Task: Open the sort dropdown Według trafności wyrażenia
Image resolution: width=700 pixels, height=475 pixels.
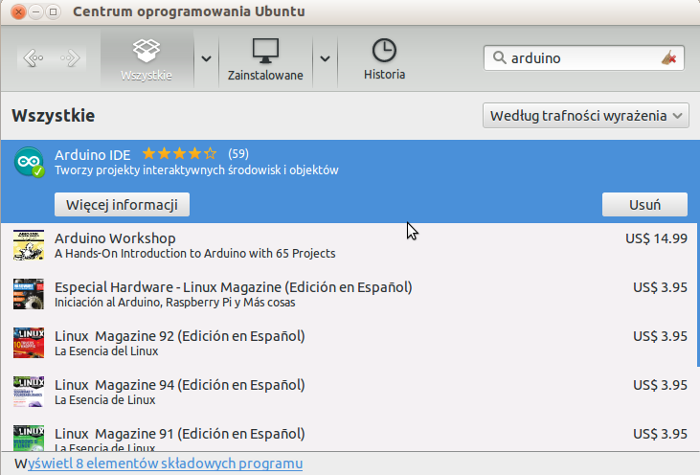Action: [586, 116]
